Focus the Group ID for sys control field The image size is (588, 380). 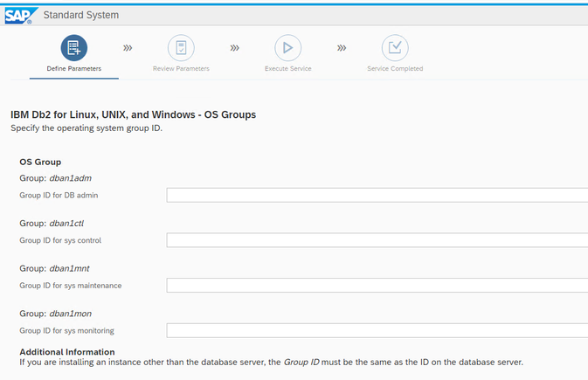377,240
